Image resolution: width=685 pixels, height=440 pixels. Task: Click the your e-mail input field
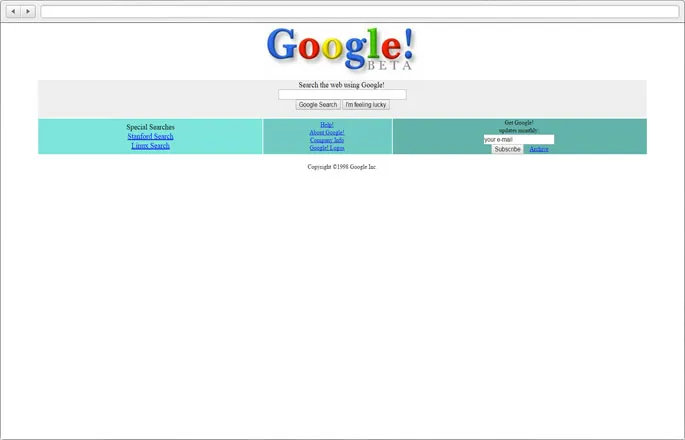(519, 139)
